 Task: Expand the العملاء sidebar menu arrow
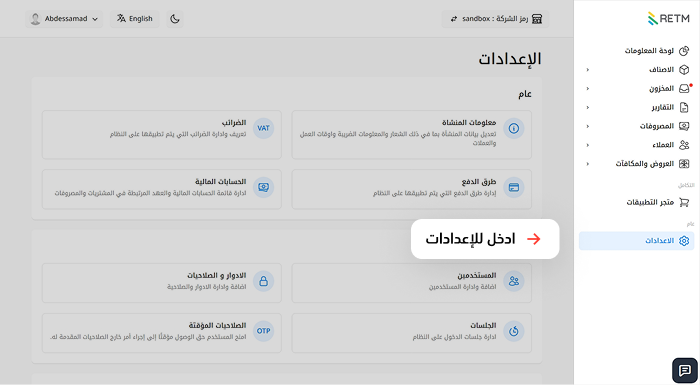click(588, 145)
